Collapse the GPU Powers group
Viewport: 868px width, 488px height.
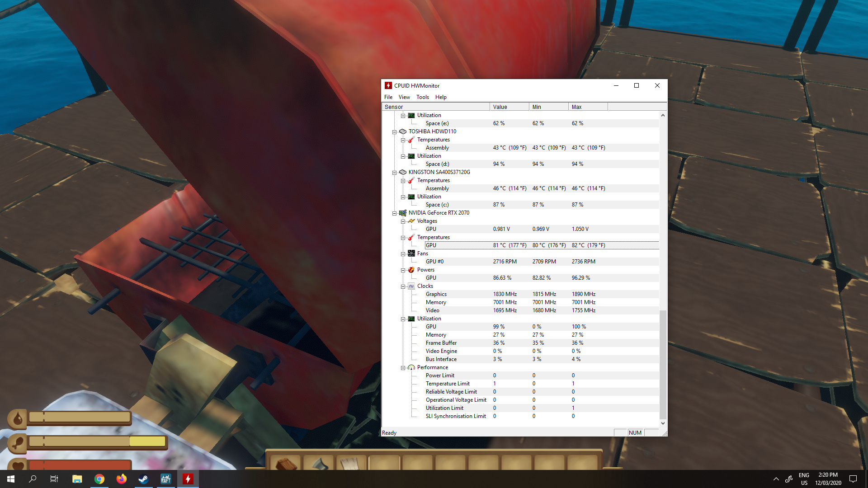point(403,270)
